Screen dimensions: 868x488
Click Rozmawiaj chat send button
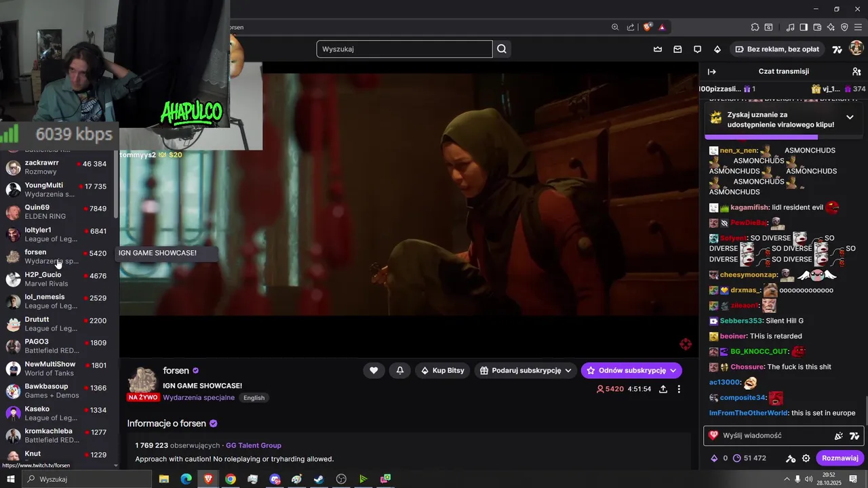tap(840, 458)
